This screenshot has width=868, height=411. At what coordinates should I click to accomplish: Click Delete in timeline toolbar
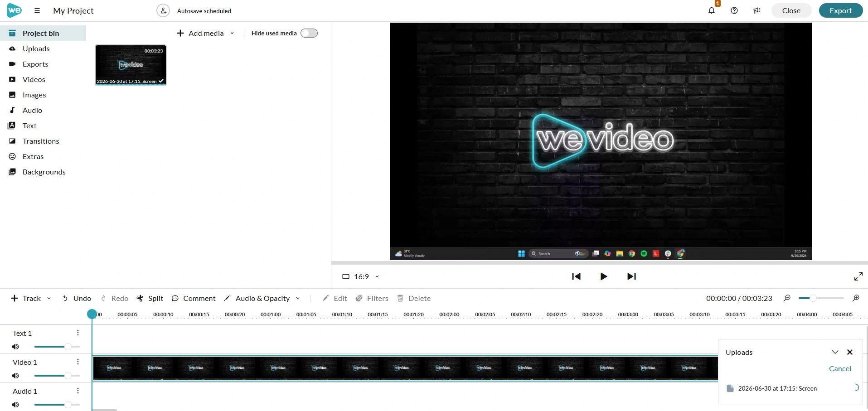414,298
